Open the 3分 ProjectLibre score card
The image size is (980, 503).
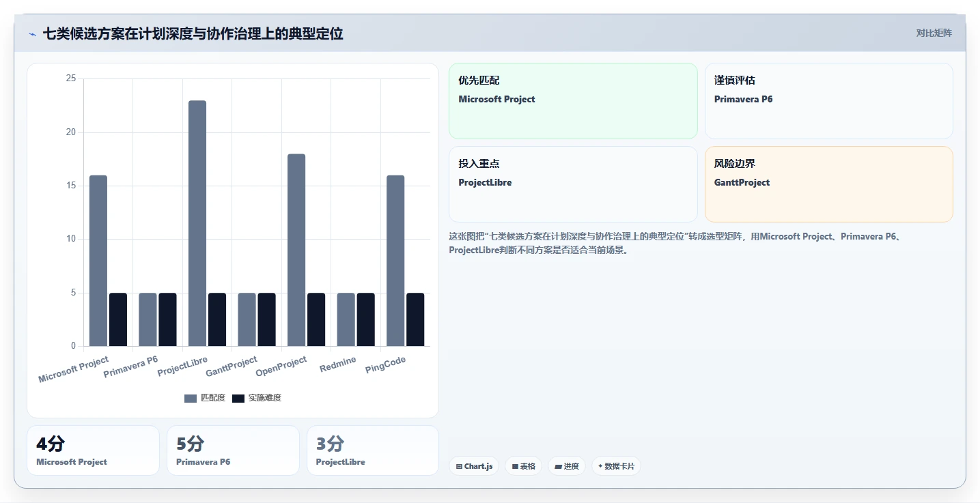[373, 450]
